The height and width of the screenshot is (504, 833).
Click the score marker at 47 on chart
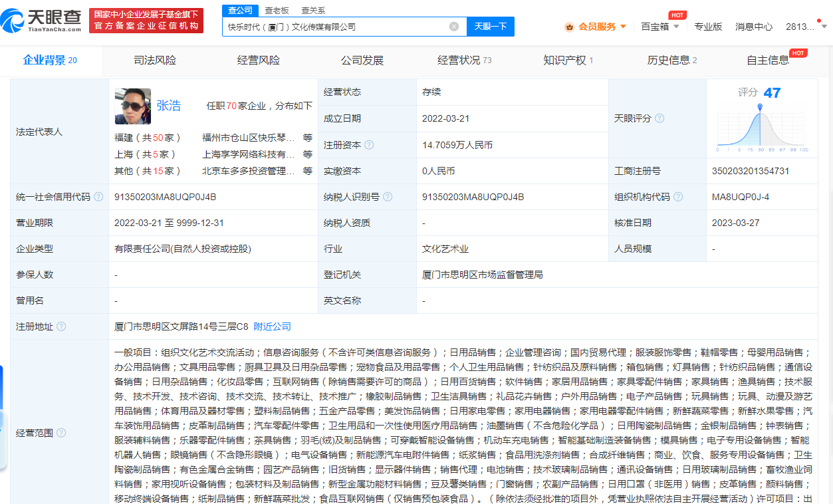(x=761, y=106)
